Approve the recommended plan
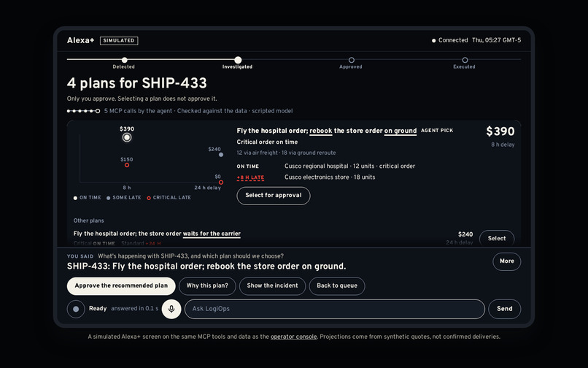Image resolution: width=588 pixels, height=368 pixels. coord(121,285)
